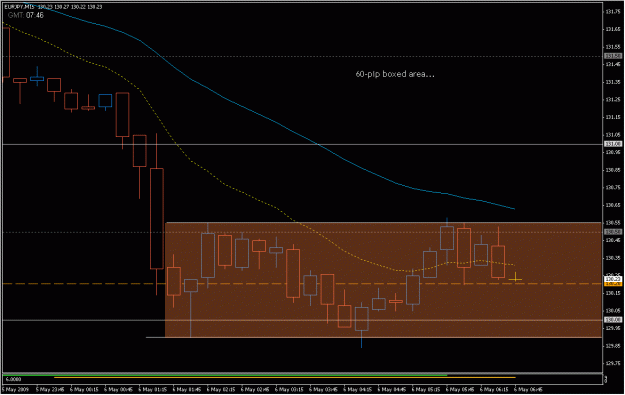This screenshot has height=395, width=625.
Task: Click the 131.75 price axis label
Action: click(x=613, y=12)
